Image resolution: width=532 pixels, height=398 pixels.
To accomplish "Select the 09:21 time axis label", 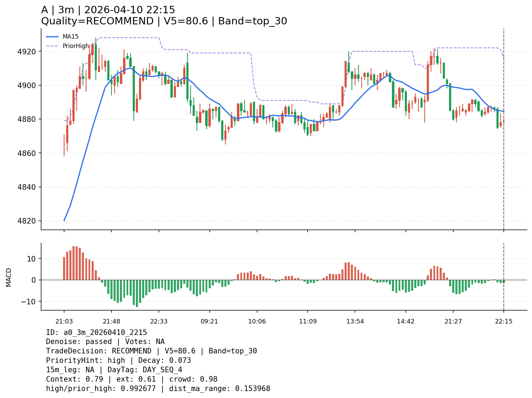I will 209,321.
